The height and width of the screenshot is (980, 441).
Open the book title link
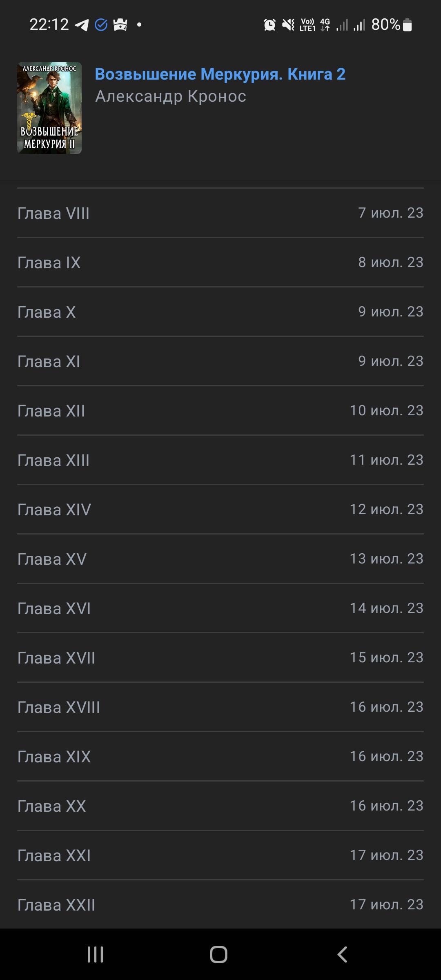tap(220, 74)
